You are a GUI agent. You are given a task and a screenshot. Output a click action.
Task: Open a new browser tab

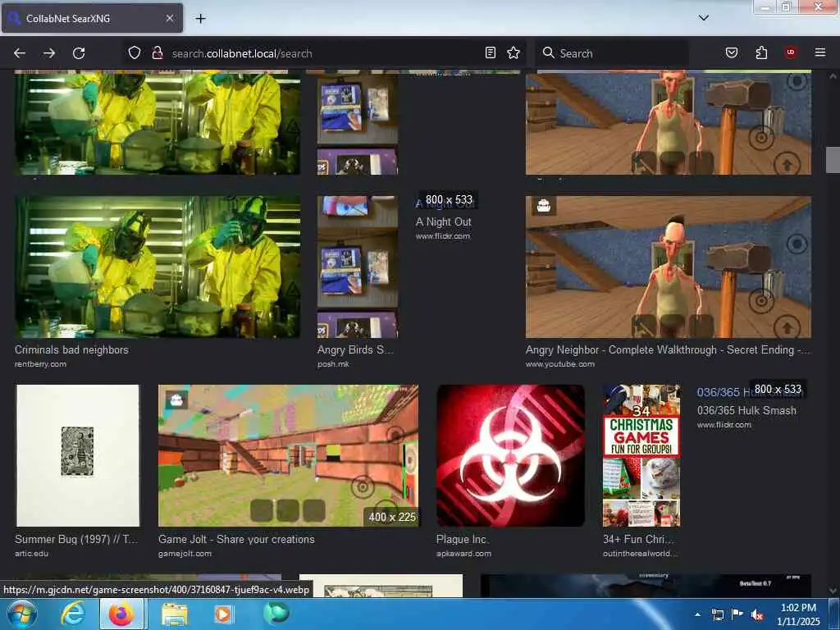(x=200, y=18)
